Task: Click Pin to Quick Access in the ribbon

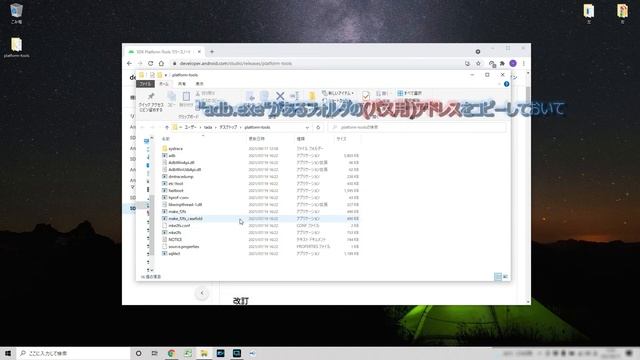Action: click(x=151, y=102)
